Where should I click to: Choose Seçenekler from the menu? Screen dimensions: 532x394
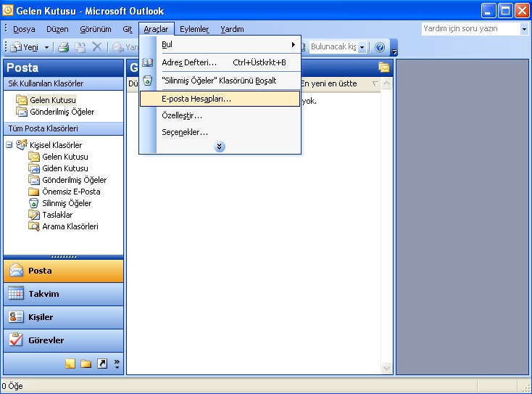point(220,132)
